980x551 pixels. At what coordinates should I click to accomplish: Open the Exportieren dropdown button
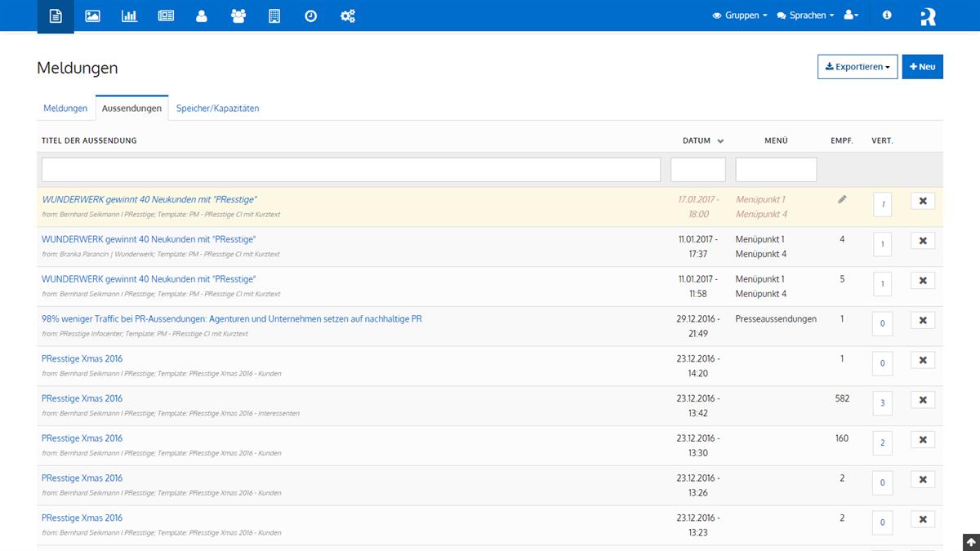[857, 67]
